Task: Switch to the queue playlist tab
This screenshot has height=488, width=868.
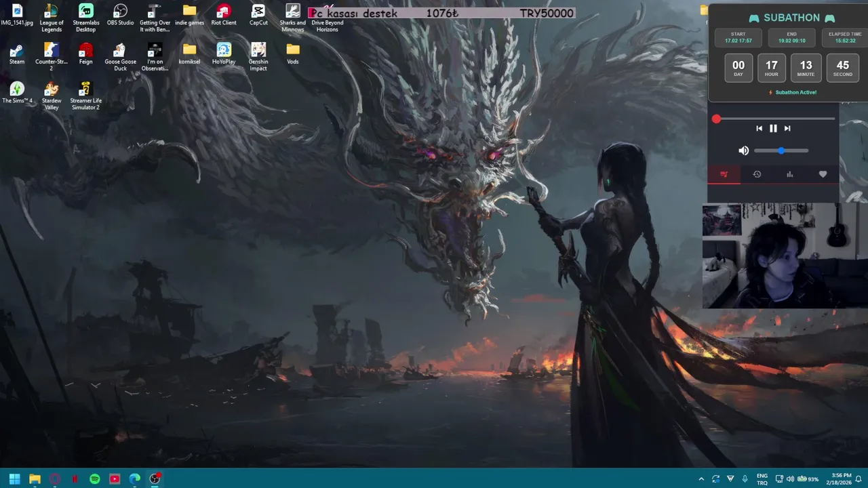Action: (724, 174)
